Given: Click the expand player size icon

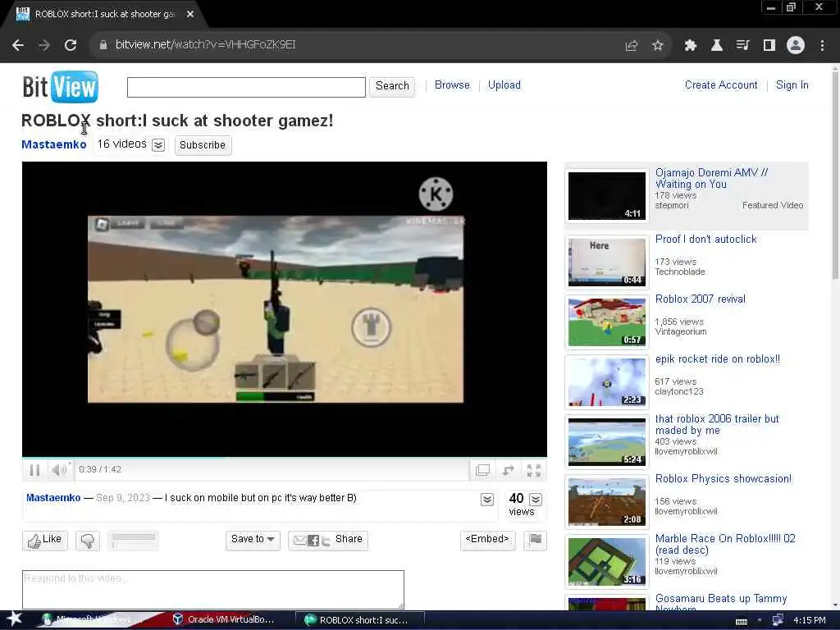Looking at the screenshot, I should pos(508,470).
